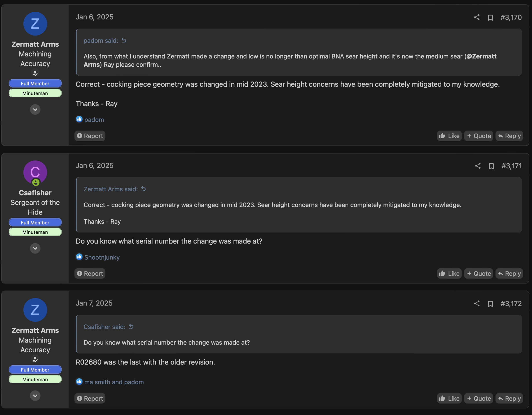Jump to padom's quoted original post
The width and height of the screenshot is (532, 415).
pyautogui.click(x=124, y=40)
